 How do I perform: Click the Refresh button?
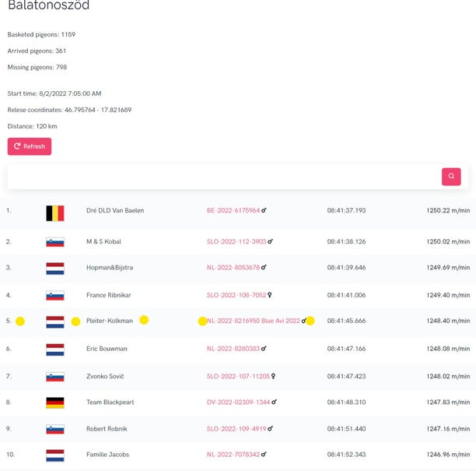[x=30, y=146]
